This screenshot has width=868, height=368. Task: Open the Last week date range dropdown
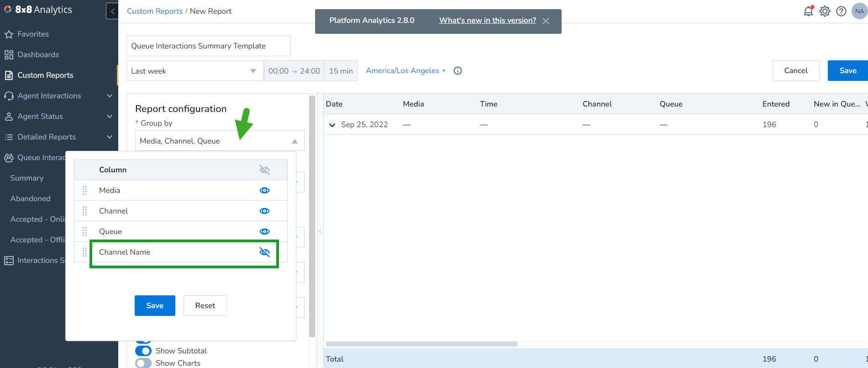[x=195, y=71]
